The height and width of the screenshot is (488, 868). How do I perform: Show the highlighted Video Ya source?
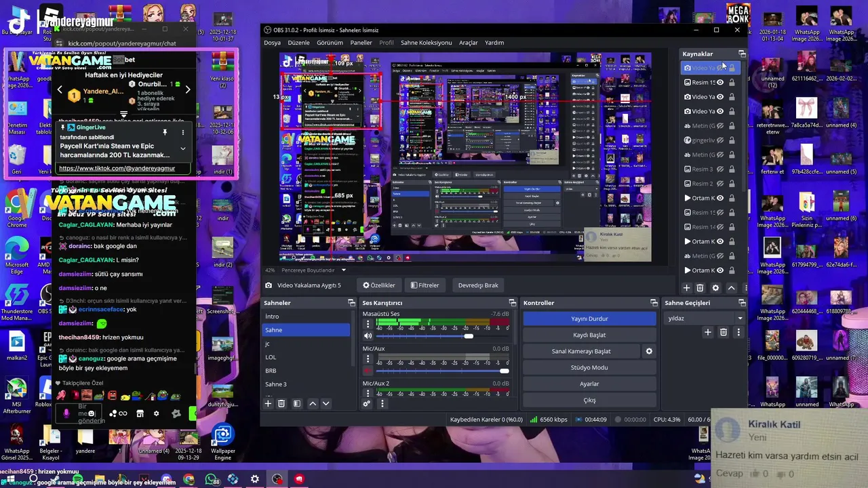[x=721, y=68]
